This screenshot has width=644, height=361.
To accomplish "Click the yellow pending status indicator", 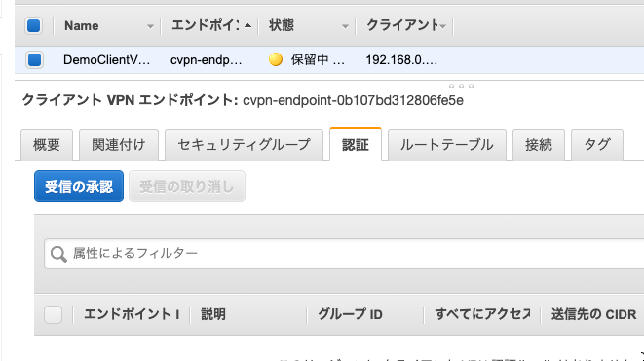I will pos(276,60).
